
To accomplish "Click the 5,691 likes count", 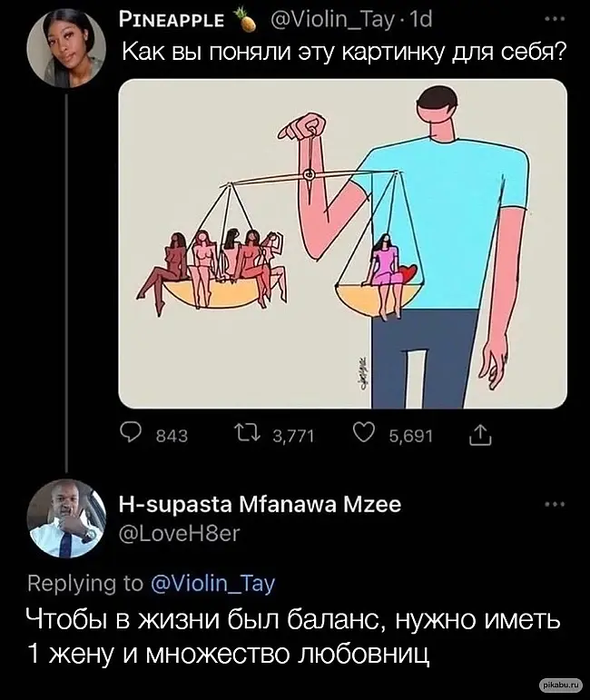I will click(x=411, y=435).
